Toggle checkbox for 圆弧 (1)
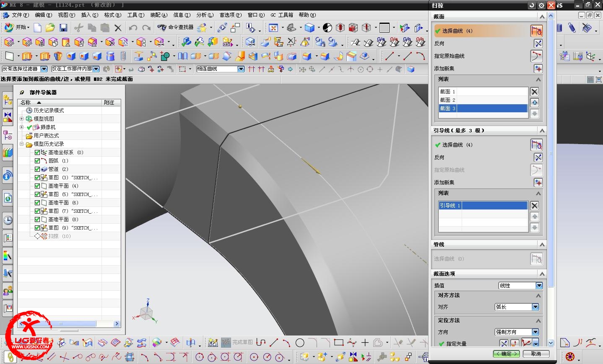This screenshot has width=603, height=364. pos(37,161)
